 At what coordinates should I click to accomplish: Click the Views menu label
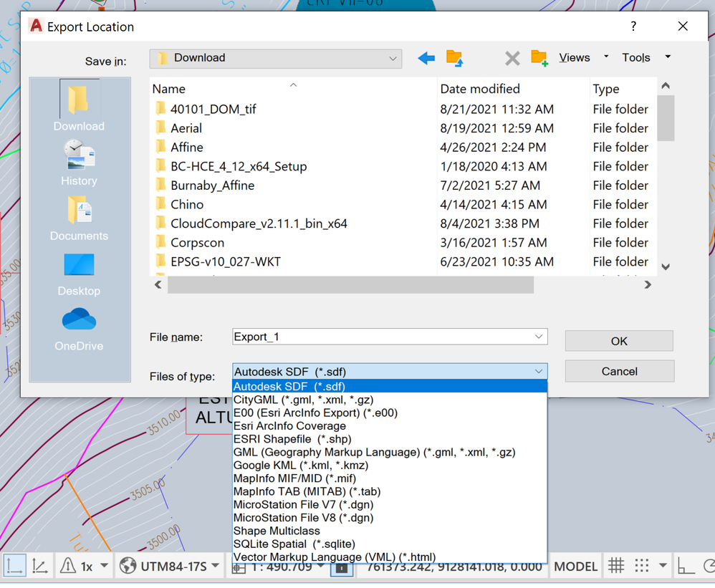pyautogui.click(x=575, y=57)
